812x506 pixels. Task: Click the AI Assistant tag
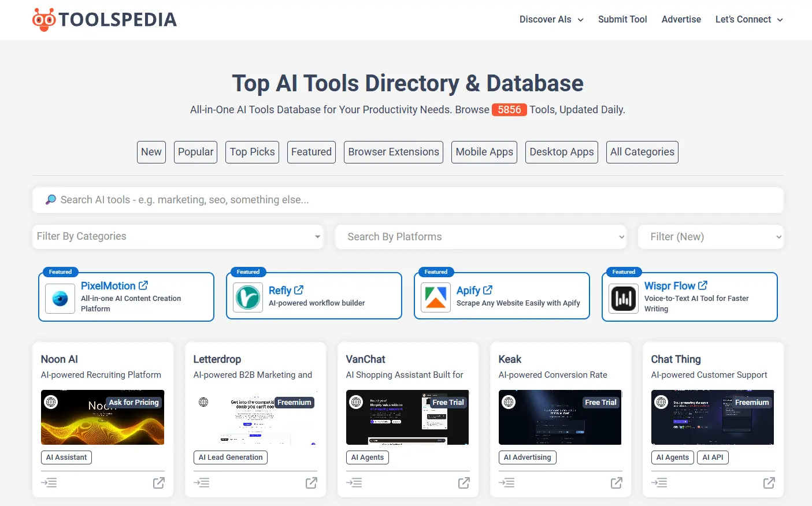coord(66,457)
